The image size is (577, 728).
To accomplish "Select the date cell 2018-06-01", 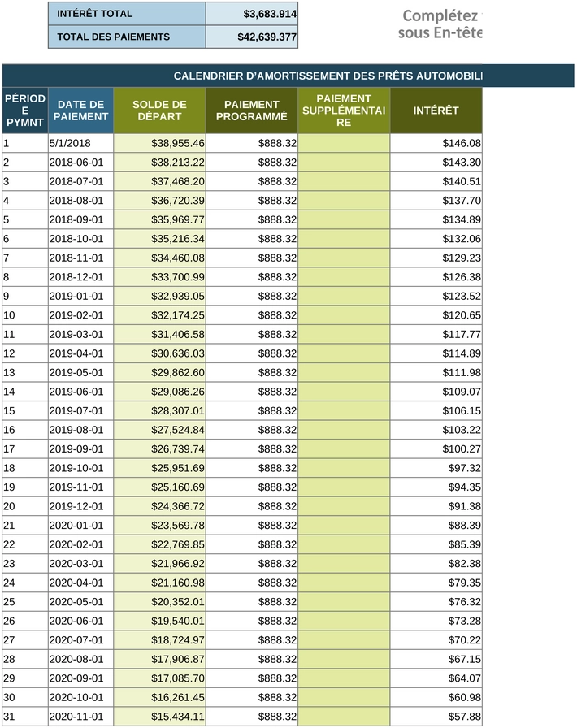I will (80, 162).
